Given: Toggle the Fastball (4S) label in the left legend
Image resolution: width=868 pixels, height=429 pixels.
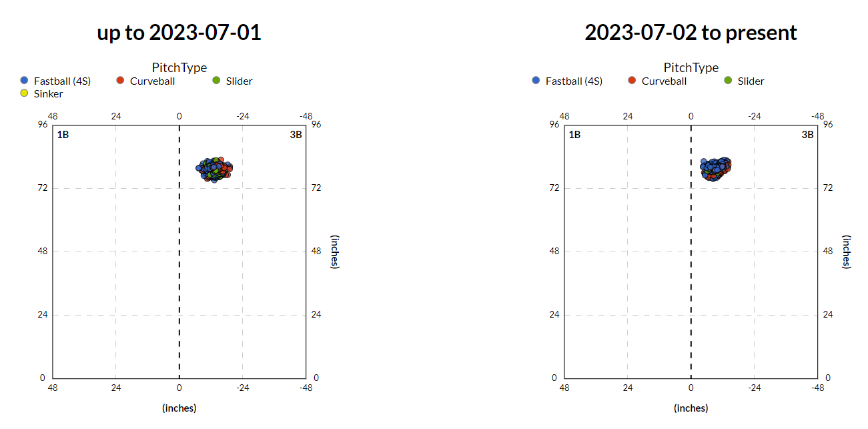Looking at the screenshot, I should (x=62, y=81).
